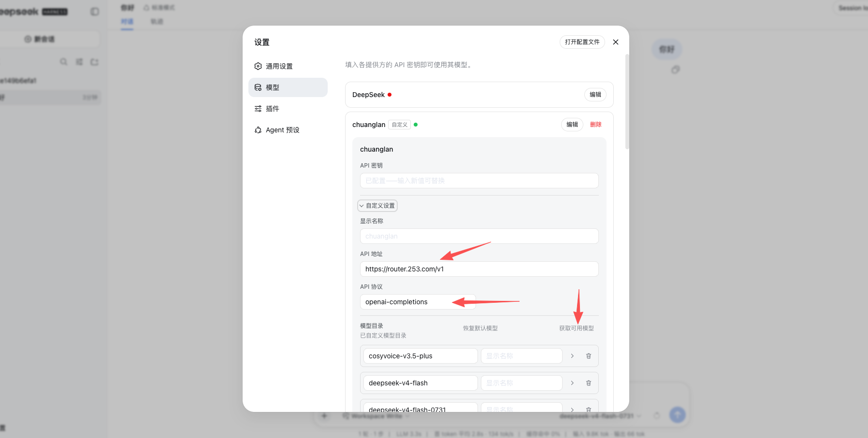The image size is (868, 438).
Task: Edit the DeepSeek provider
Action: click(595, 95)
